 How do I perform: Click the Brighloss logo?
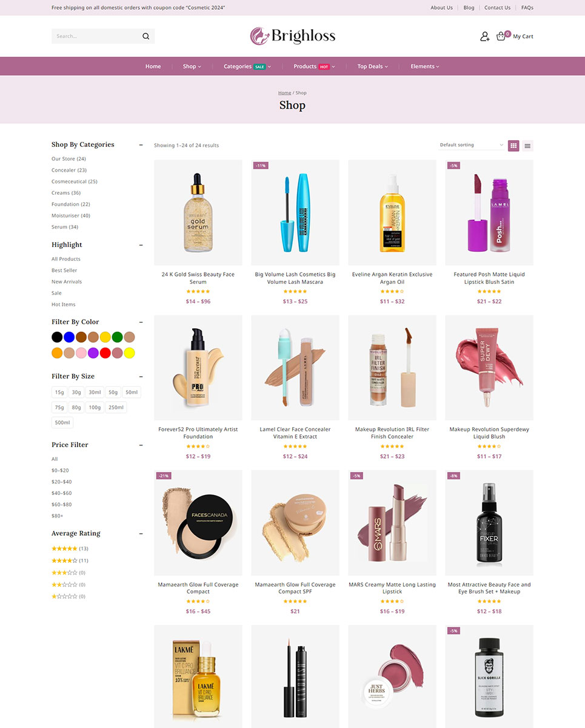(292, 36)
